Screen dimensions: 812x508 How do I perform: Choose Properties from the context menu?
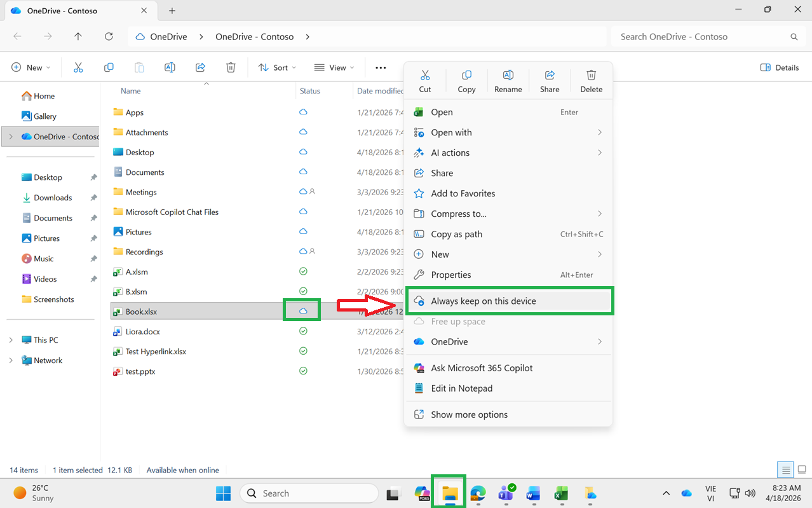tap(508, 275)
